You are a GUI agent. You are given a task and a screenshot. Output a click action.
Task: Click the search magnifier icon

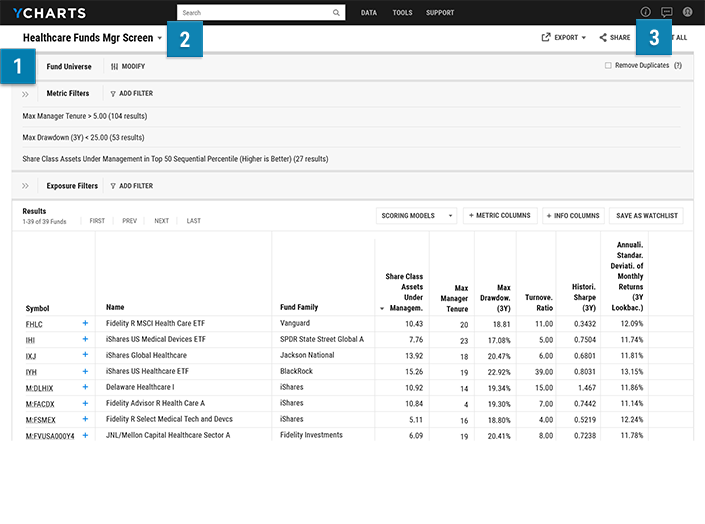click(x=336, y=13)
